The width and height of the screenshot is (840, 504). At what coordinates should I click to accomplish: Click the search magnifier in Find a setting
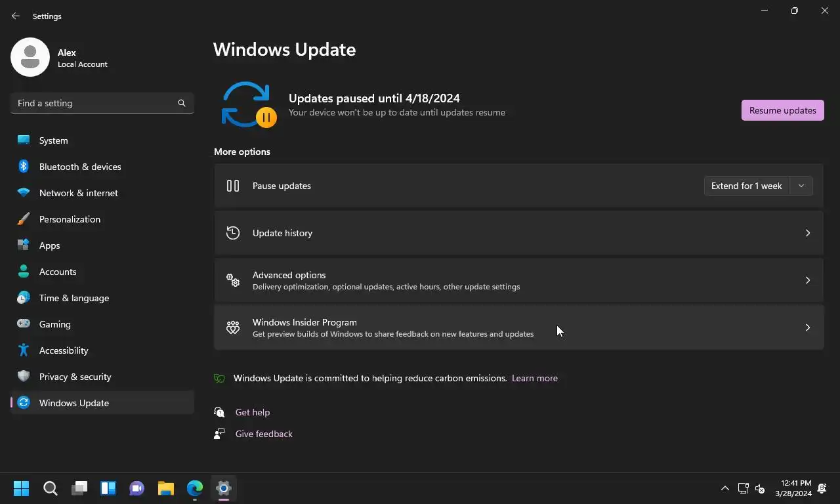tap(182, 103)
